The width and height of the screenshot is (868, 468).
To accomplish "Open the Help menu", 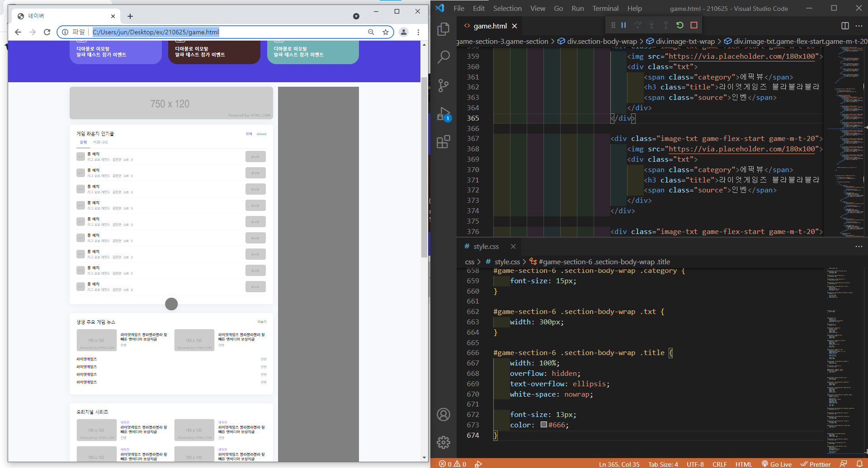I will click(634, 8).
